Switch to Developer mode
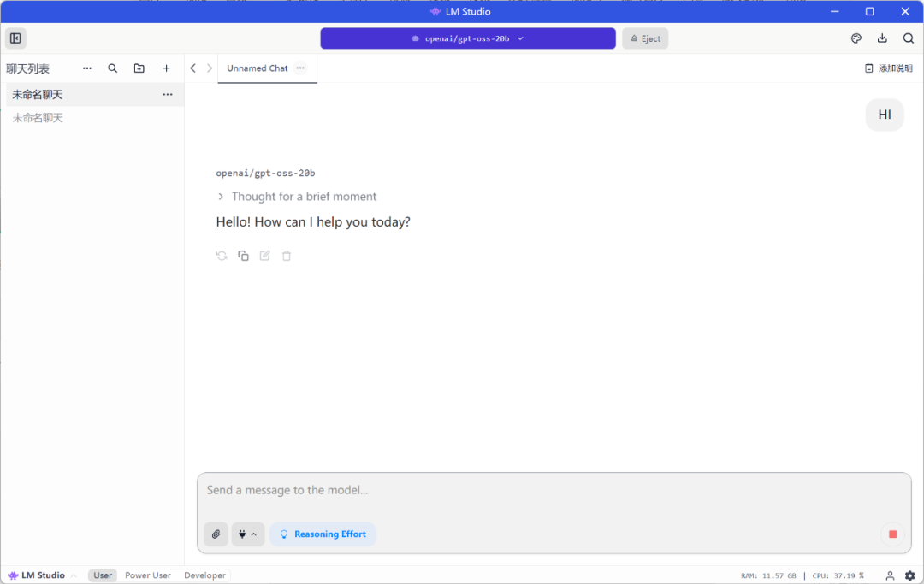 pos(204,575)
